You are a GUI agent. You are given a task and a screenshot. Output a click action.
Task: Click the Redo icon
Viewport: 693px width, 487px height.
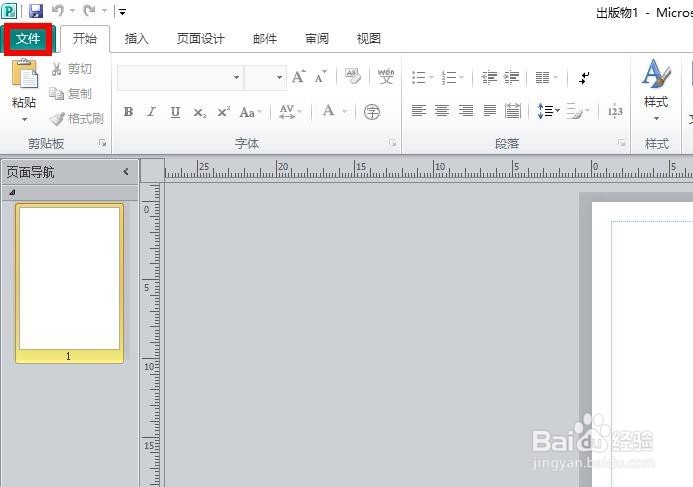pos(90,11)
